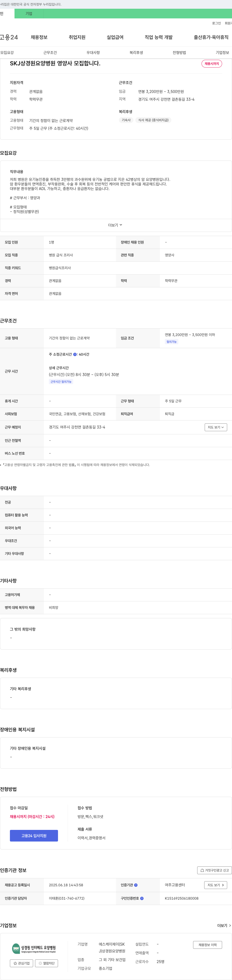The height and width of the screenshot is (980, 232).
Task: Jump to 모집요강 section tab
Action: coord(7,53)
